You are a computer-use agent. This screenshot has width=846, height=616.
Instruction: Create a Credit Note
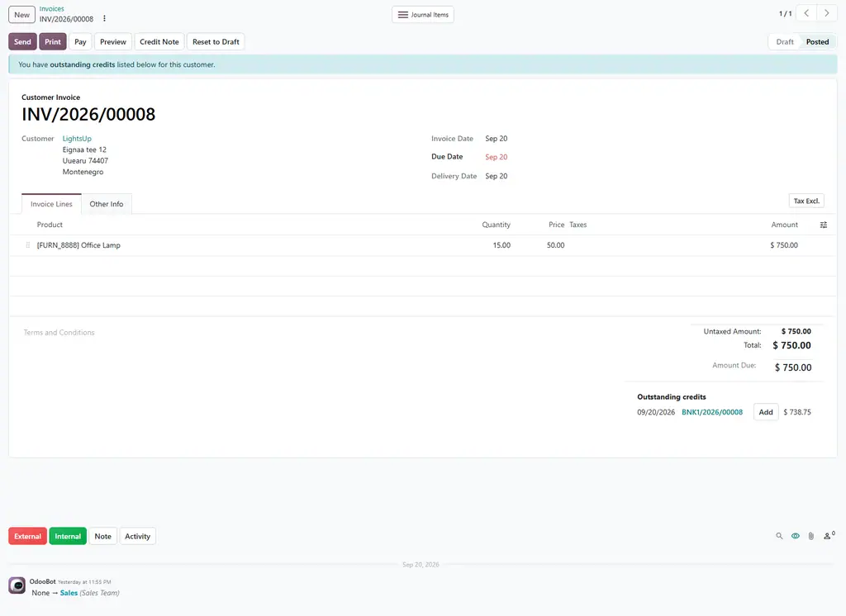coord(159,41)
